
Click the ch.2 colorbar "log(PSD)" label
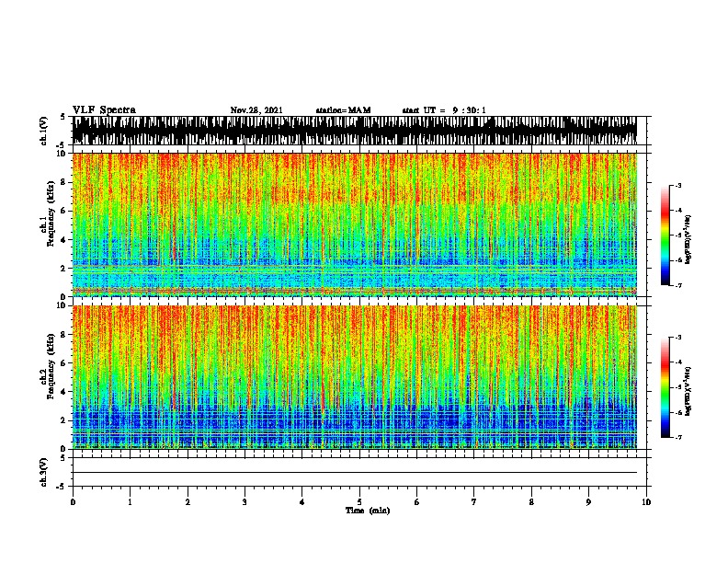point(688,391)
